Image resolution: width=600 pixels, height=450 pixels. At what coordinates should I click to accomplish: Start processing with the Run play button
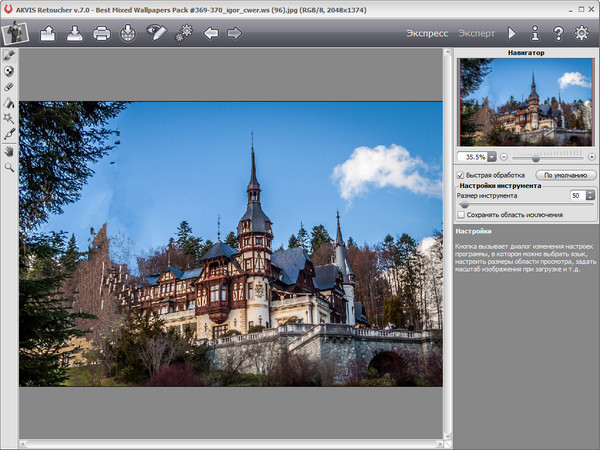512,33
